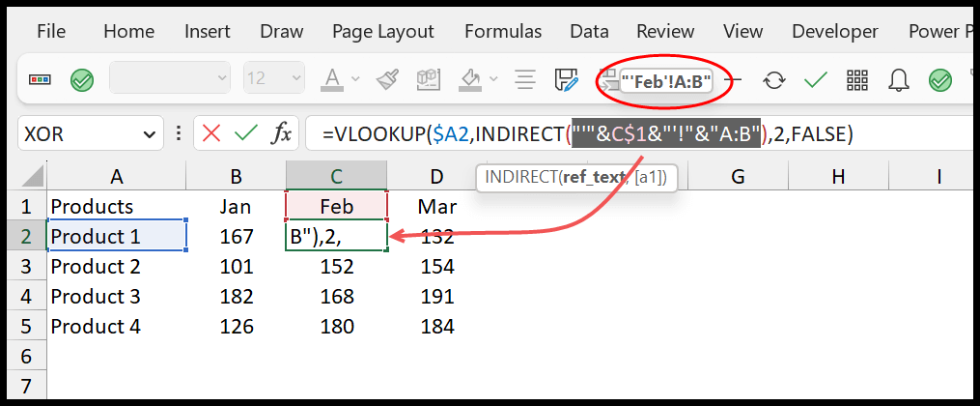The height and width of the screenshot is (406, 980).
Task: Click the 3D box object icon
Action: click(x=430, y=79)
